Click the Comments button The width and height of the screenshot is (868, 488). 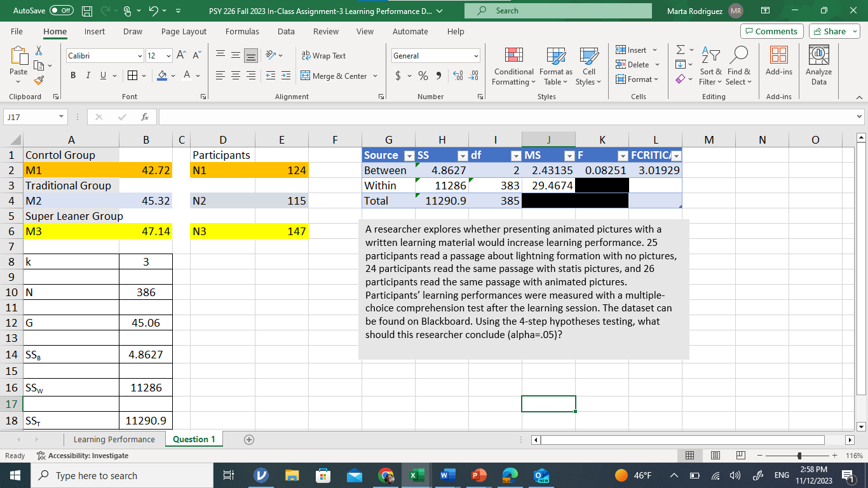[x=771, y=31]
